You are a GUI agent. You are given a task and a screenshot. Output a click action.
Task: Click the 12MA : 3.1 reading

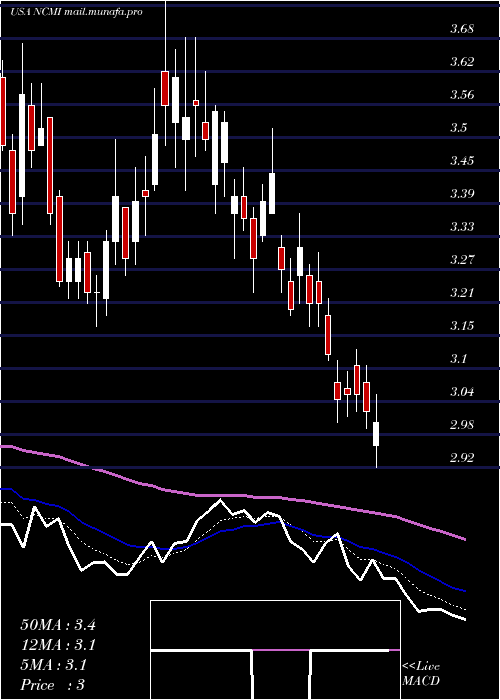(x=58, y=645)
